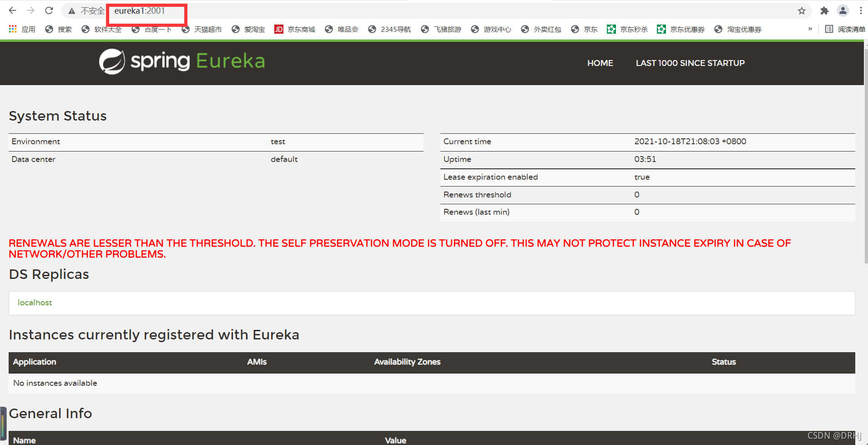The width and height of the screenshot is (868, 445).
Task: Open the 爱淘宝 bookmark
Action: [248, 29]
